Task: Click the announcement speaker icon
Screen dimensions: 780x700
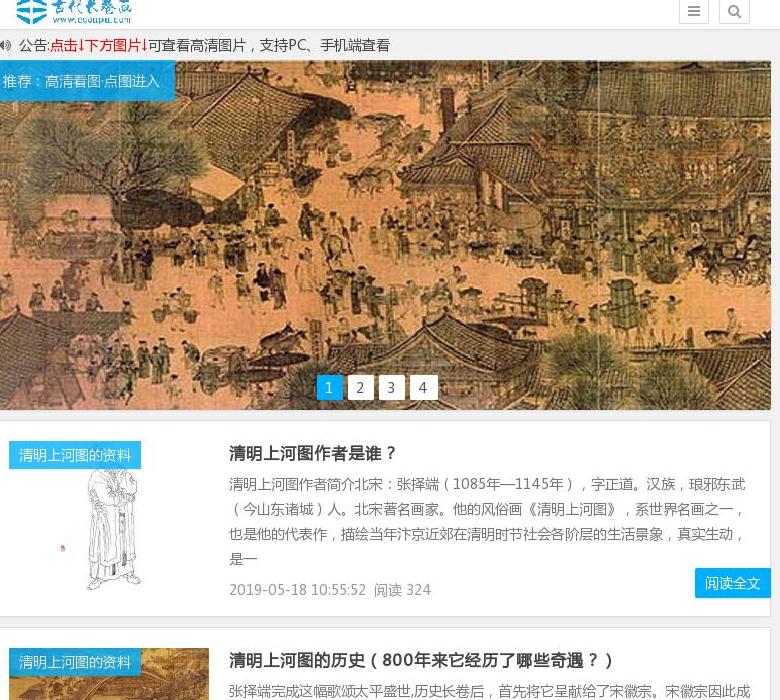Action: pos(5,45)
